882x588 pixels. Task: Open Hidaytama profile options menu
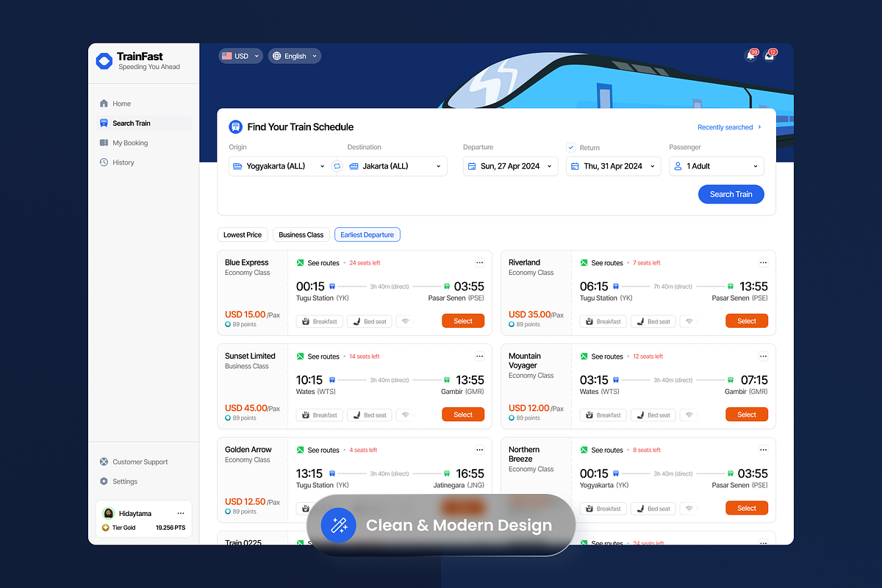[181, 514]
